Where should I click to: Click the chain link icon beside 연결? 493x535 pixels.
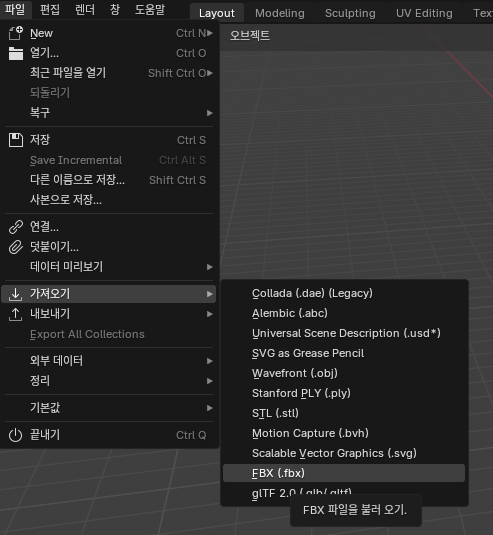click(x=16, y=227)
